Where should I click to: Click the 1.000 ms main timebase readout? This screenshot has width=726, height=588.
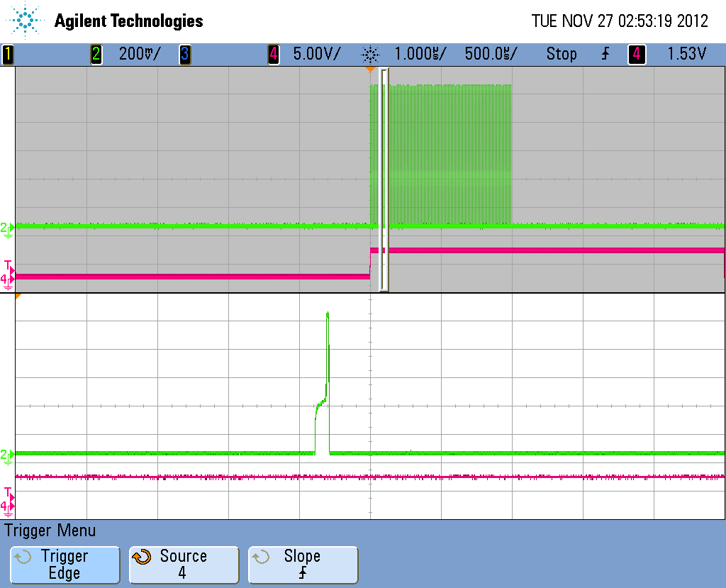(420, 54)
